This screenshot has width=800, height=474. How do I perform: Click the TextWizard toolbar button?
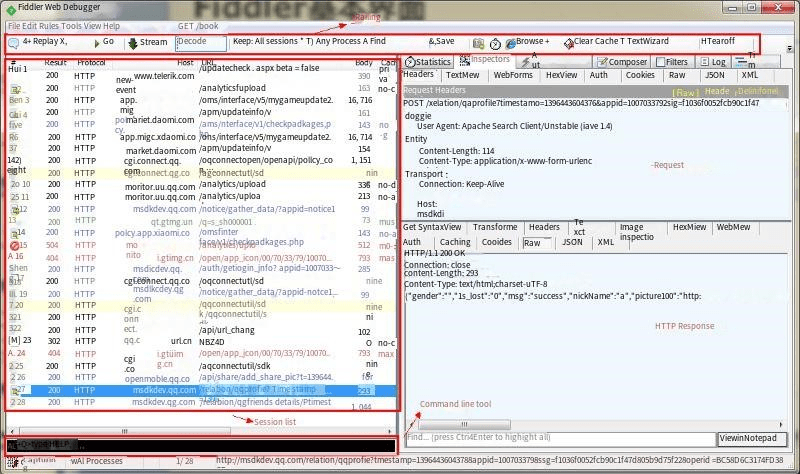(648, 41)
